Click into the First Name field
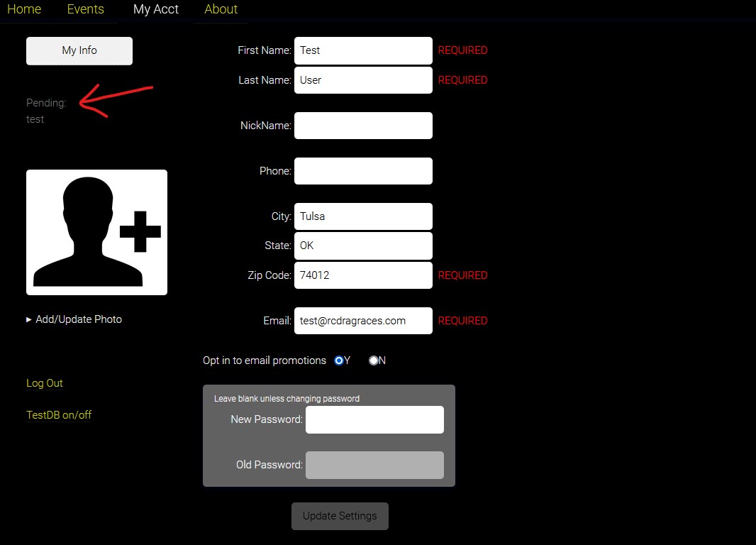This screenshot has width=756, height=545. (363, 50)
